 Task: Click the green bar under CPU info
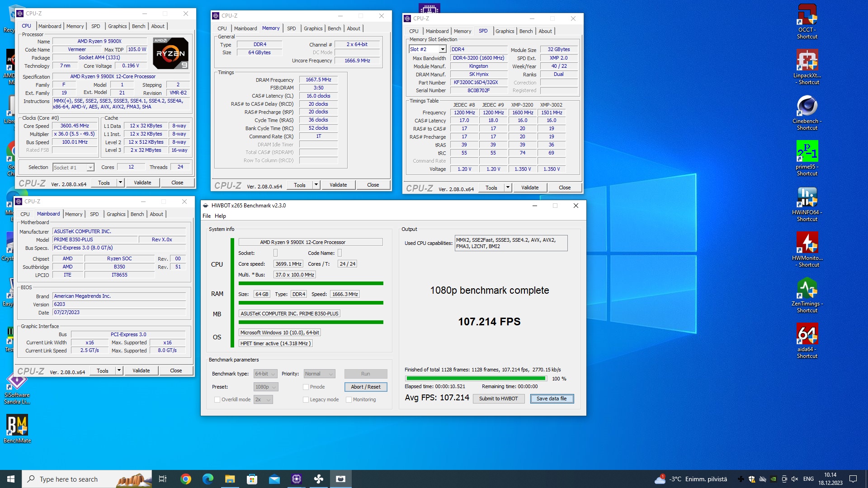tap(311, 283)
